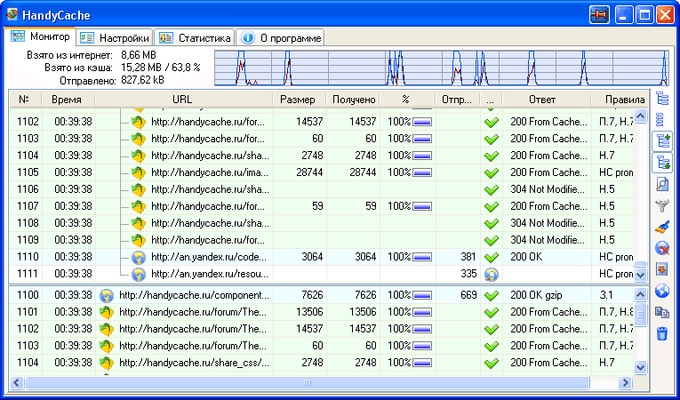Switch to the Монитор tab
680x400 pixels.
[x=42, y=37]
